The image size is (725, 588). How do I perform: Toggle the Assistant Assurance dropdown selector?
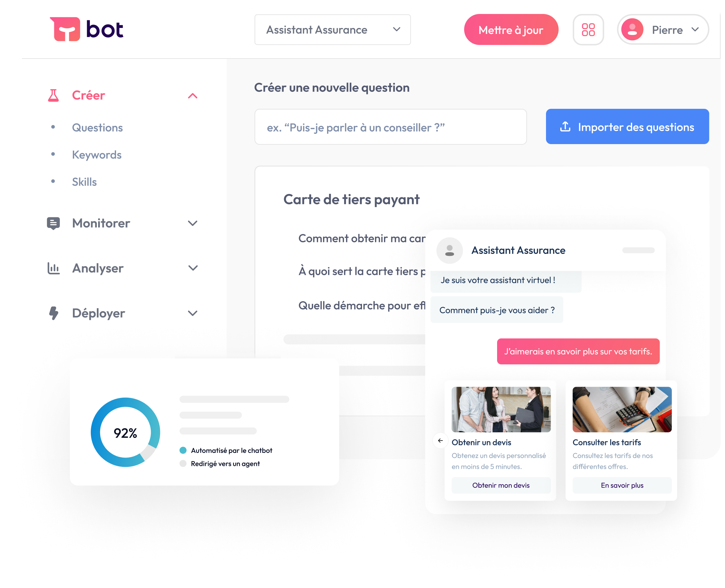[x=332, y=29]
